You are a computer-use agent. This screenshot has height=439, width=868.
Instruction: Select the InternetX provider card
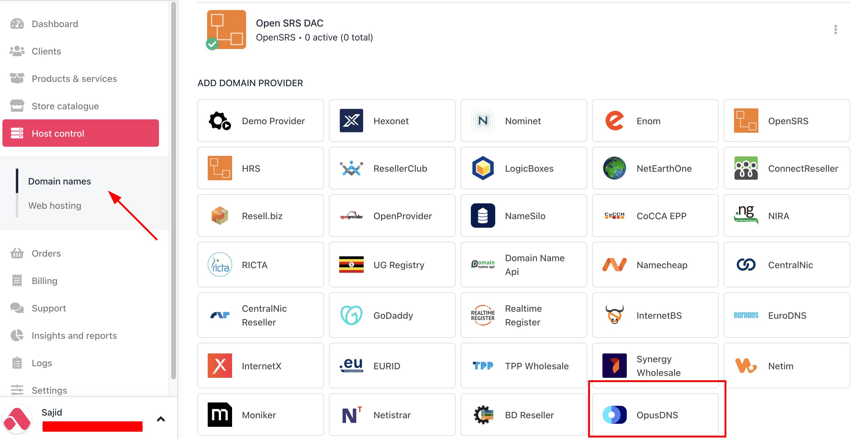pyautogui.click(x=260, y=366)
